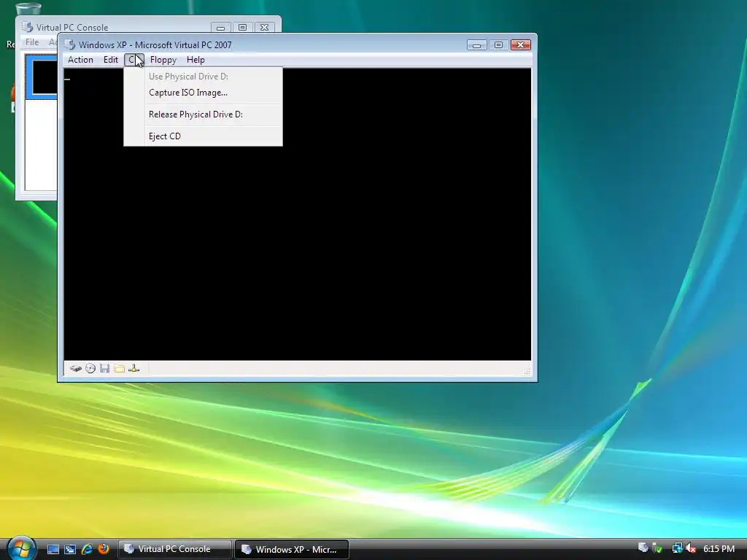Open the Recycle Bin on desktop
The height and width of the screenshot is (560, 747).
28,9
